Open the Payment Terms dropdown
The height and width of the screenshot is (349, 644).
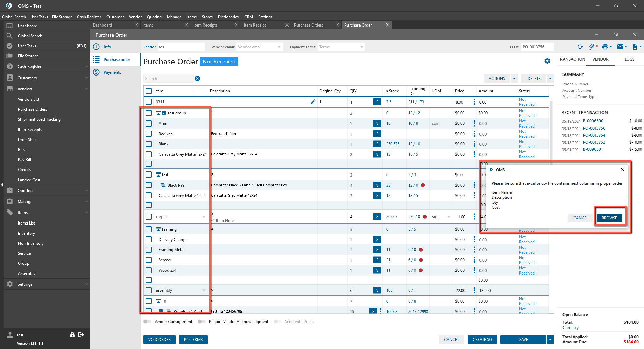[361, 47]
